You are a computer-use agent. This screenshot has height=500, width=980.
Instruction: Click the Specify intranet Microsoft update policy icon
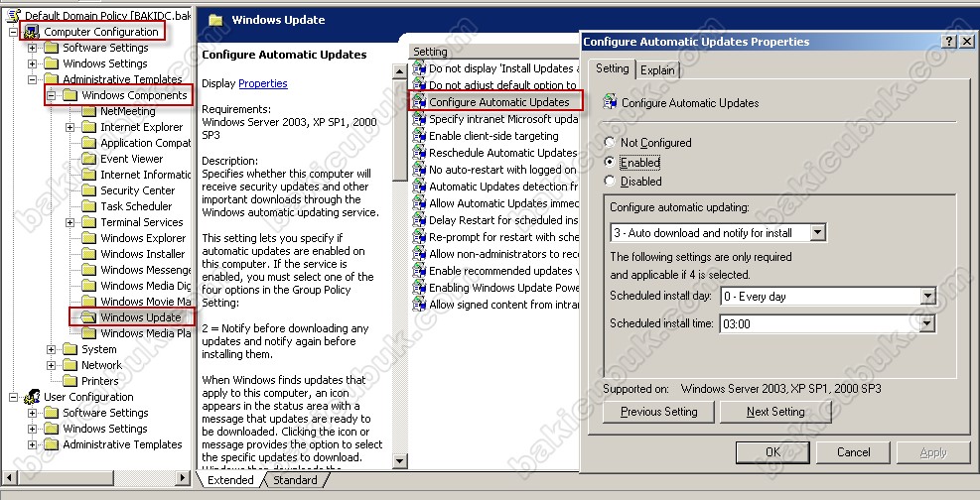coord(419,119)
